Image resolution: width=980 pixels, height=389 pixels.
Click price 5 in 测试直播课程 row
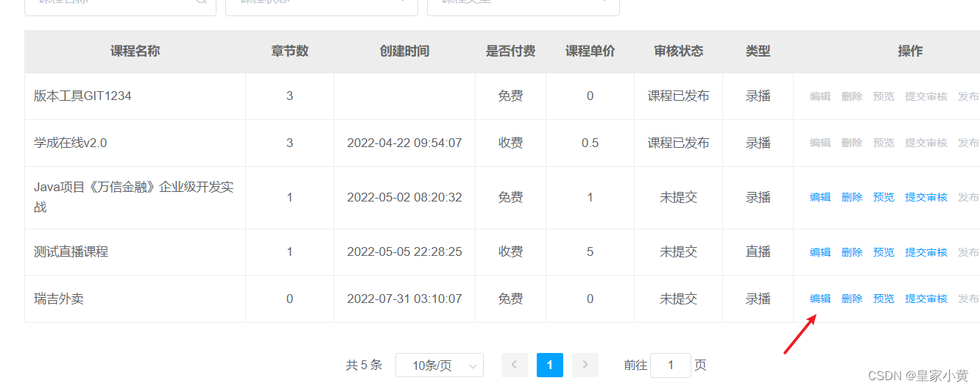(x=590, y=251)
